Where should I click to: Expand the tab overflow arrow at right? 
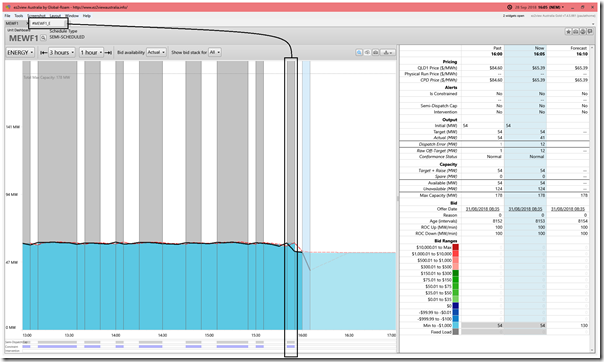[x=593, y=23]
